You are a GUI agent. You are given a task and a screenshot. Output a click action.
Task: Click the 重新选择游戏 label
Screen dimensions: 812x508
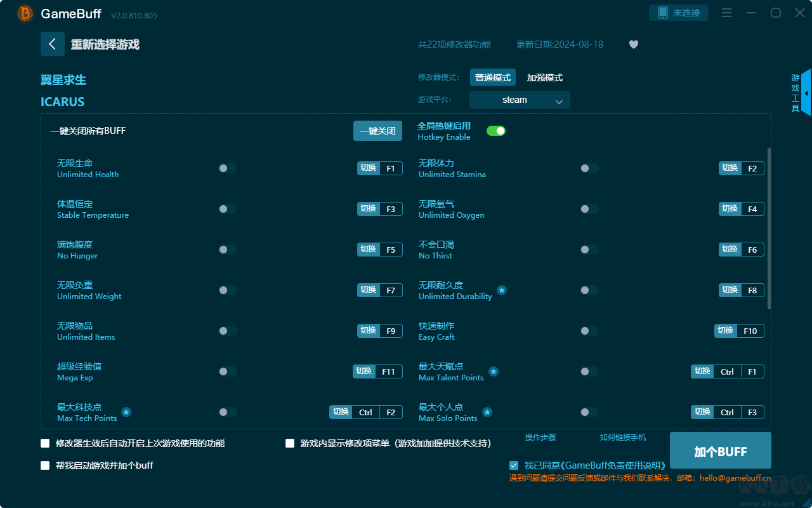[105, 44]
